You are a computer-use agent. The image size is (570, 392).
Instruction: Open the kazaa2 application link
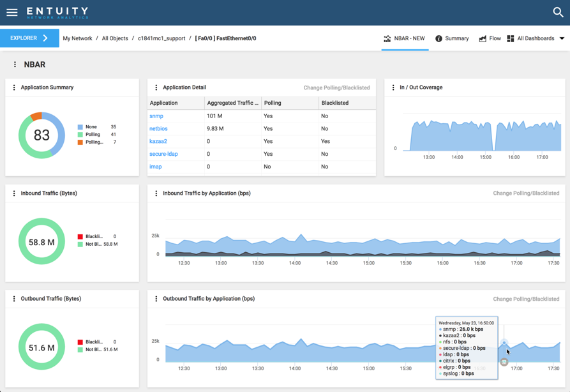pos(158,141)
